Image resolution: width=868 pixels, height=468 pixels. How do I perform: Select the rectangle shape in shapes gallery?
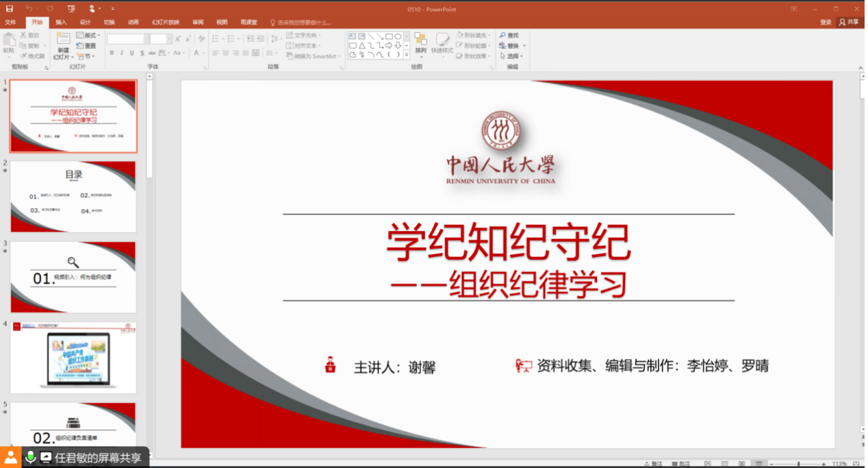tap(389, 36)
